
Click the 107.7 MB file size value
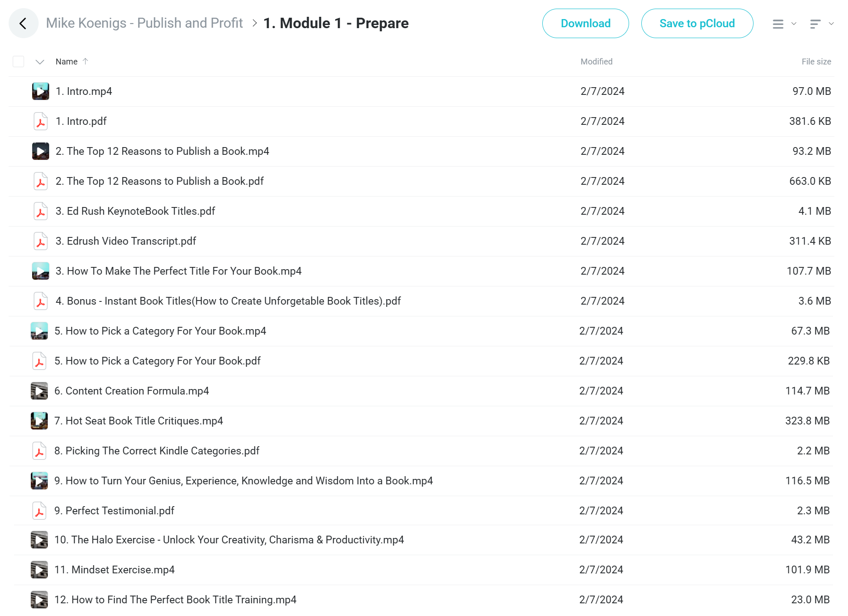808,271
